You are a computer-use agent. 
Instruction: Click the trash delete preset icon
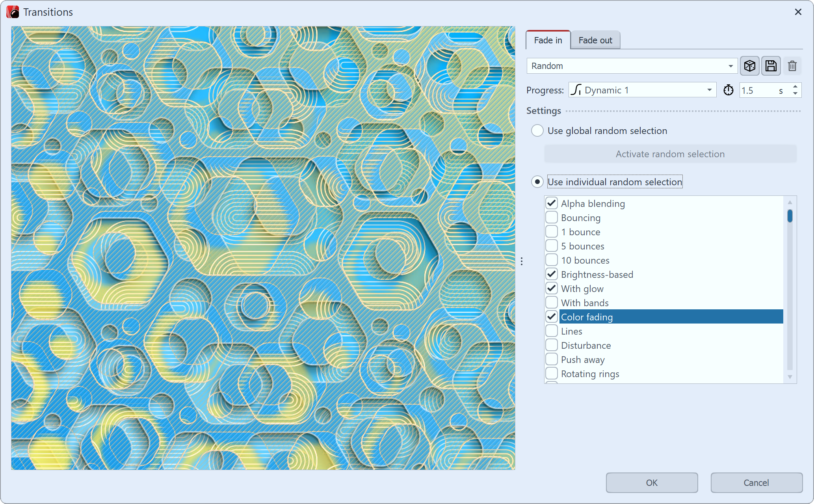(792, 66)
